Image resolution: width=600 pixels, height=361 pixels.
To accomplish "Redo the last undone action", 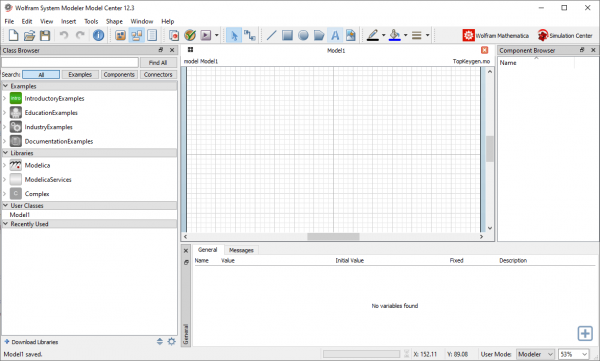I will click(80, 36).
